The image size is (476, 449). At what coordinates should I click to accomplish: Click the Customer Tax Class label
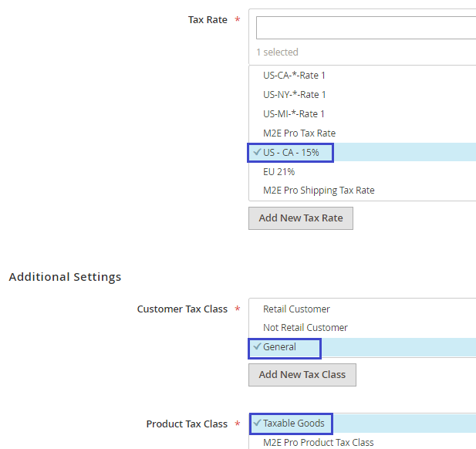(182, 309)
